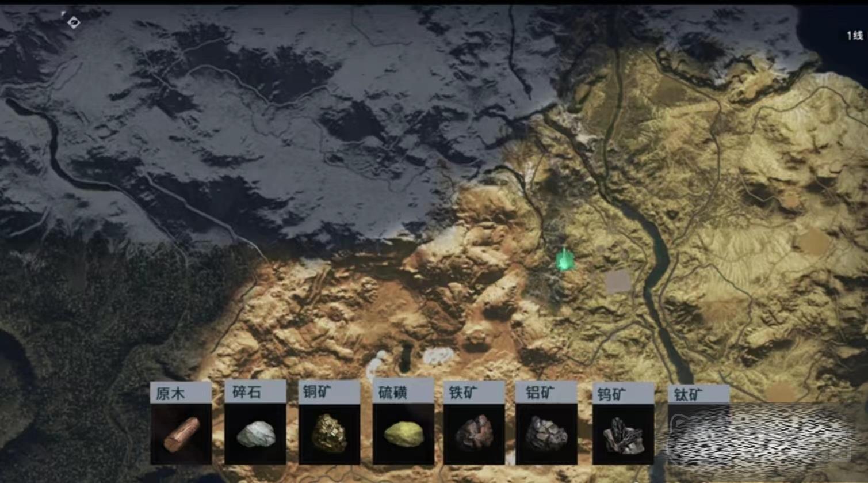Select the 碎石 label tab
Viewport: 868px width, 483px height.
255,392
